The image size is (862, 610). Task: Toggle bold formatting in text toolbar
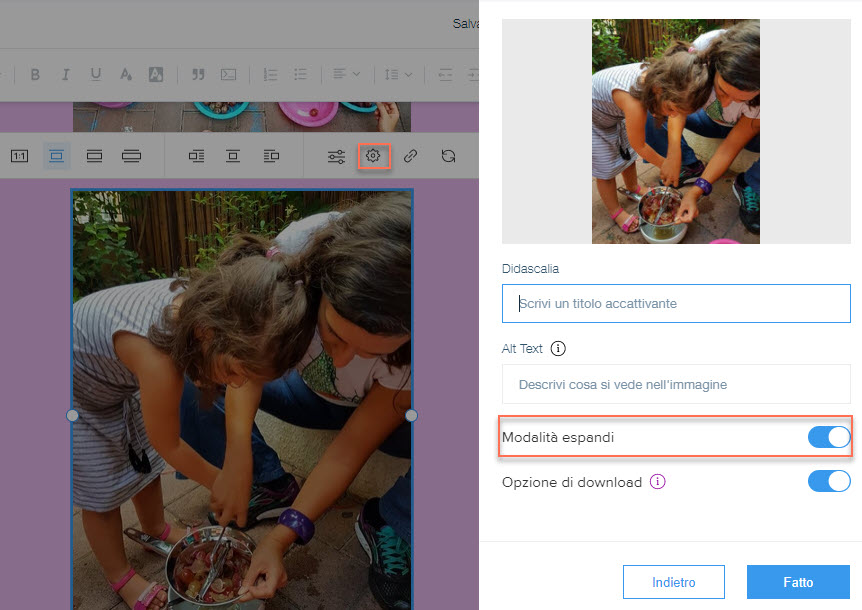[x=35, y=74]
